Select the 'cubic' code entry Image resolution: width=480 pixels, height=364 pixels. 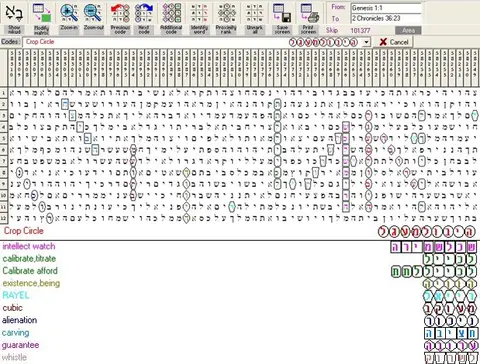point(12,308)
